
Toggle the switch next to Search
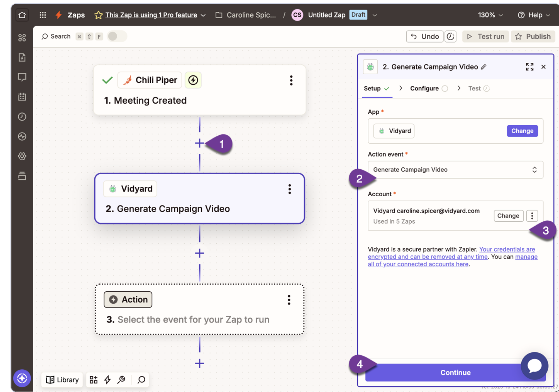pyautogui.click(x=117, y=36)
